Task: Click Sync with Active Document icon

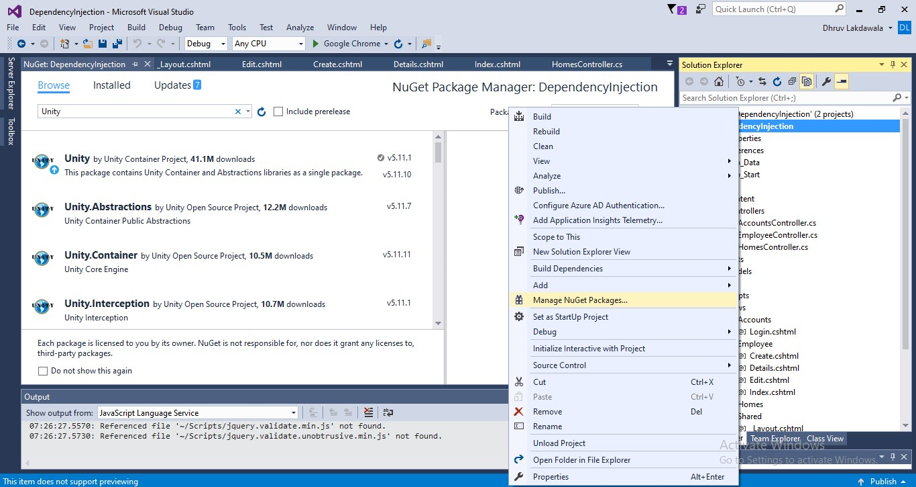Action: click(762, 81)
